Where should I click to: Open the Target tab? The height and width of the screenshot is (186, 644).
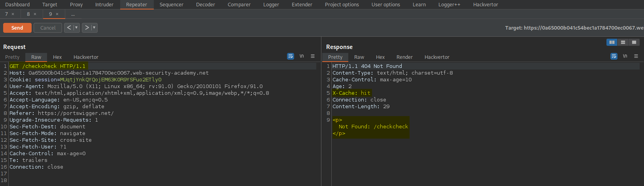coord(49,5)
